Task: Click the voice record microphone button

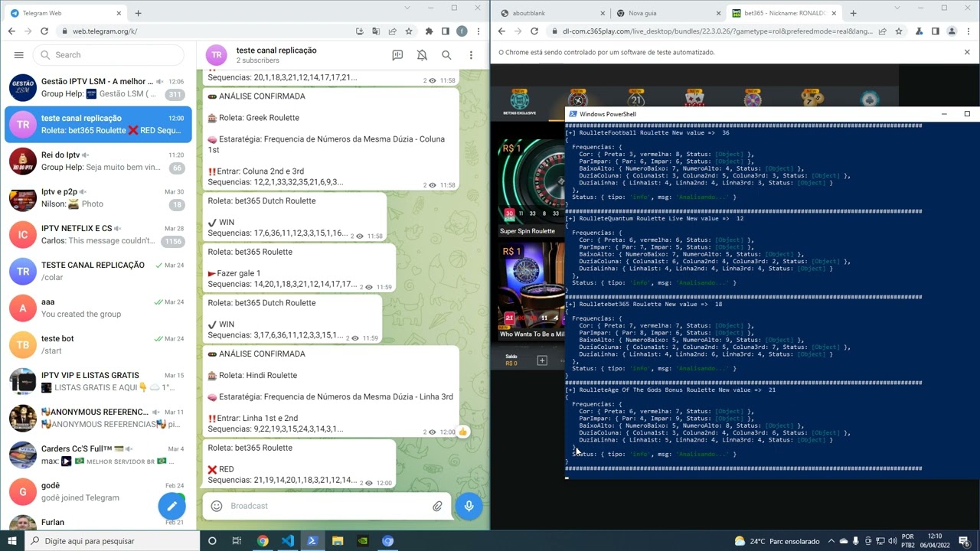Action: pos(469,506)
